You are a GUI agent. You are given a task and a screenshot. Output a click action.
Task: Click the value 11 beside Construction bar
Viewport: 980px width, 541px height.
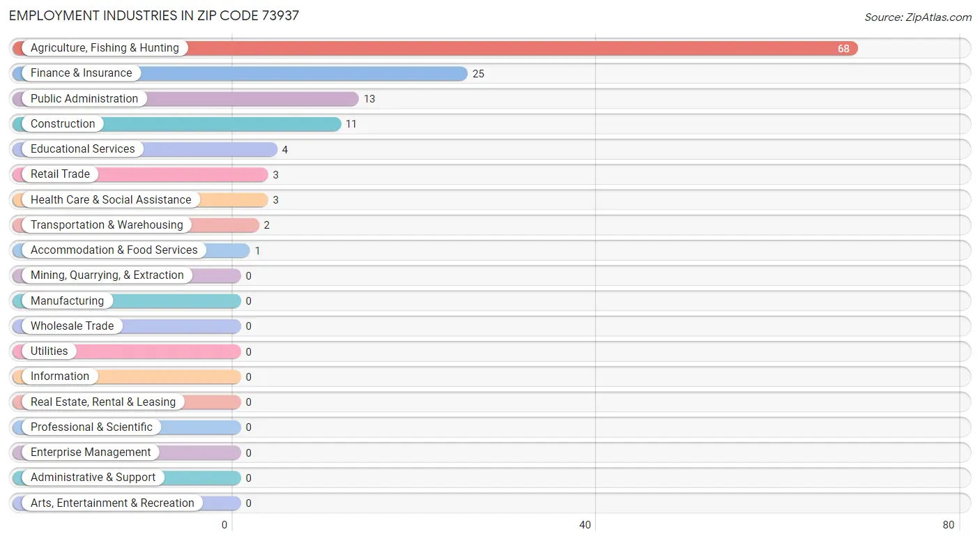pyautogui.click(x=351, y=124)
